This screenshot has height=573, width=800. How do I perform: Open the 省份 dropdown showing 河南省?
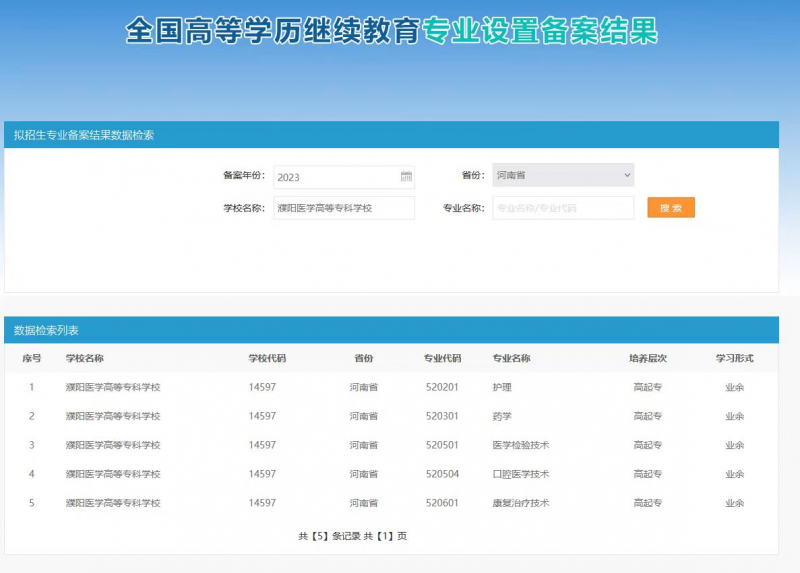563,175
